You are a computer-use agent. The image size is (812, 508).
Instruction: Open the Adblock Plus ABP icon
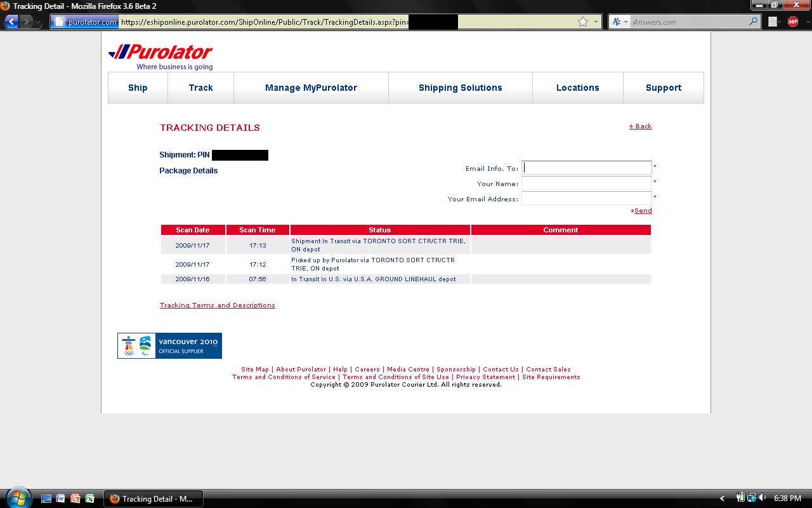pos(792,22)
